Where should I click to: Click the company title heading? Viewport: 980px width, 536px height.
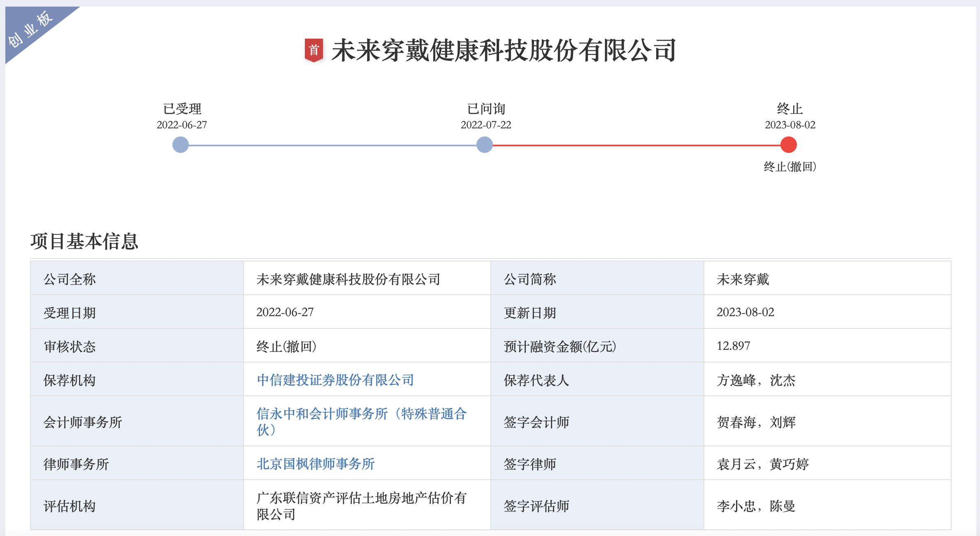[x=504, y=50]
